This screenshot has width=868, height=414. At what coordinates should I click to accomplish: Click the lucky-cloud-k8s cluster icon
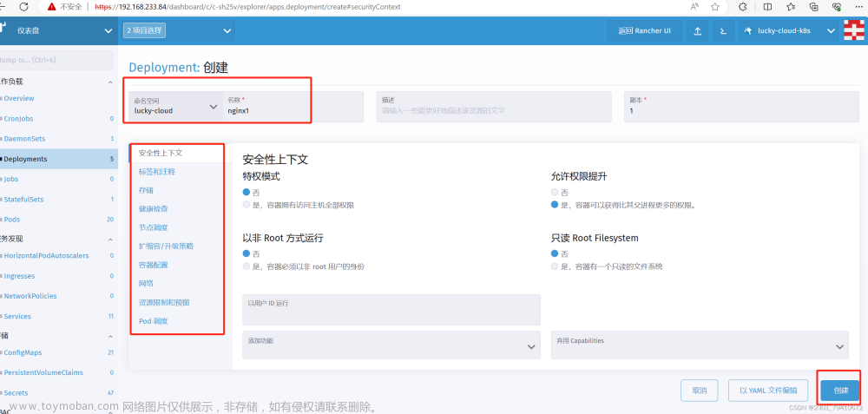(x=748, y=31)
